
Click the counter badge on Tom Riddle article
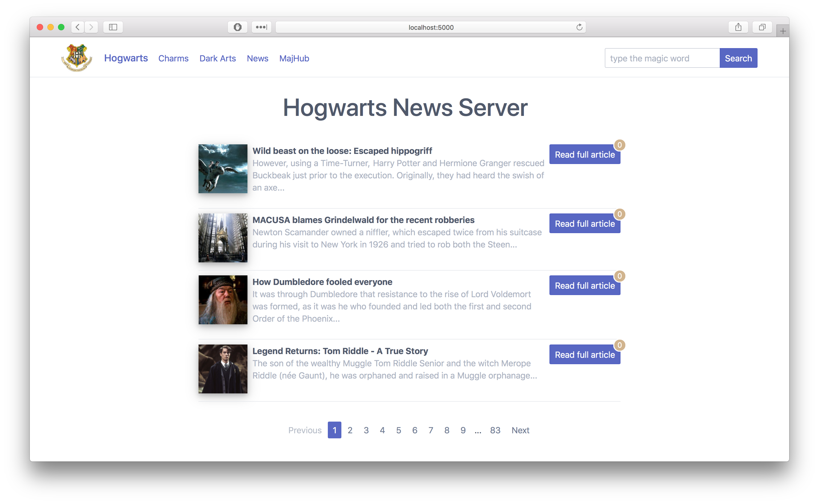point(619,345)
